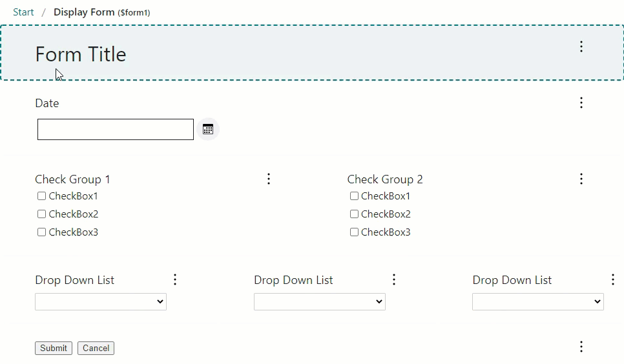Open middle Drop Down List kebab menu
Viewport: 624px width, 364px height.
click(394, 279)
